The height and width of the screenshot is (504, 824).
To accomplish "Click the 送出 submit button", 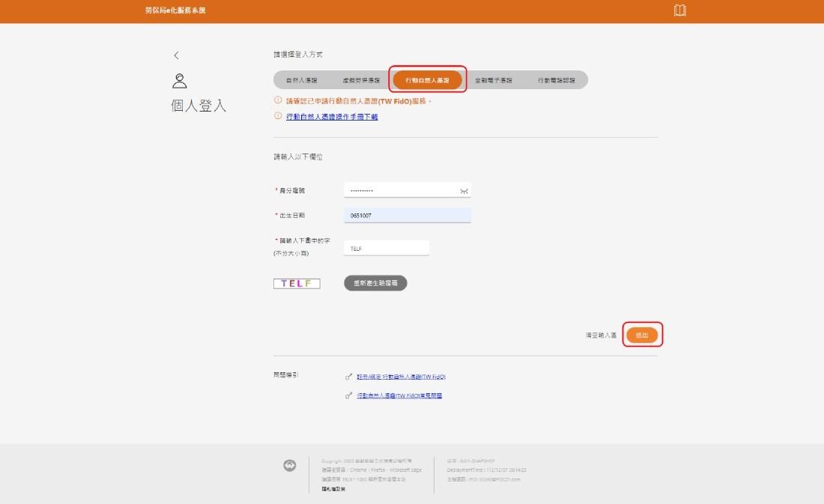I will point(642,335).
